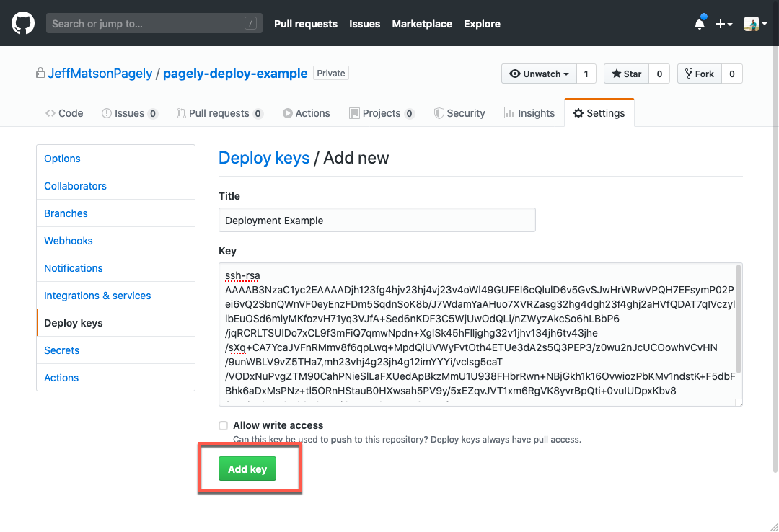Click the eye icon on Unwatch button
The image size is (779, 532).
click(515, 74)
